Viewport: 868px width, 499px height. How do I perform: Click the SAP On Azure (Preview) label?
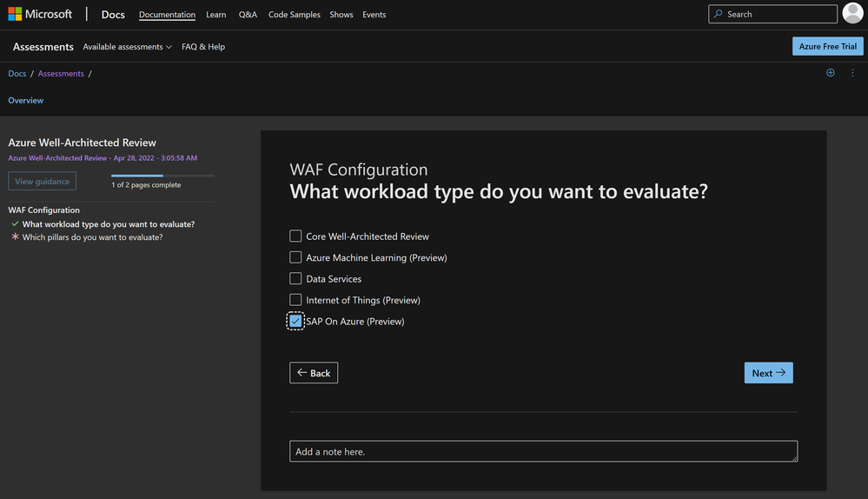pos(354,322)
